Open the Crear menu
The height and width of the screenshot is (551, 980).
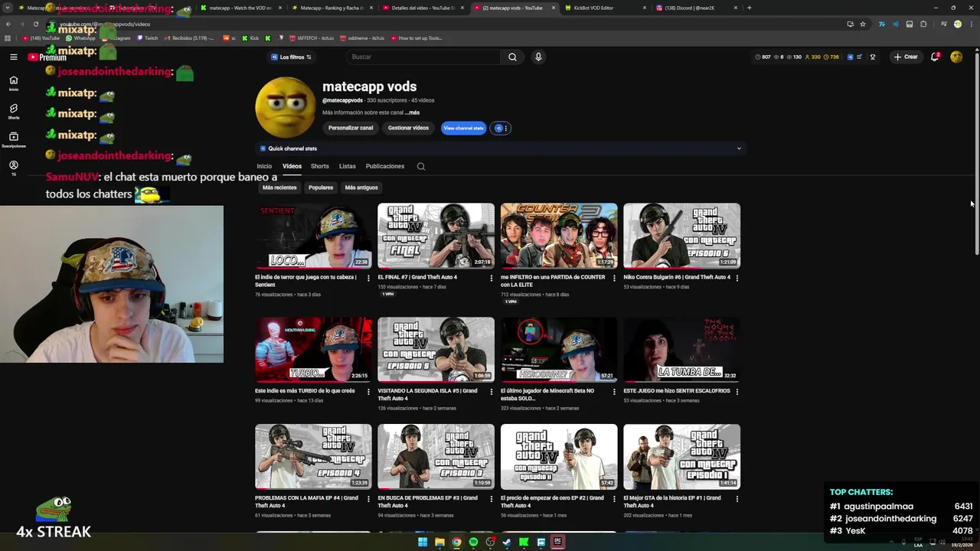pos(906,57)
